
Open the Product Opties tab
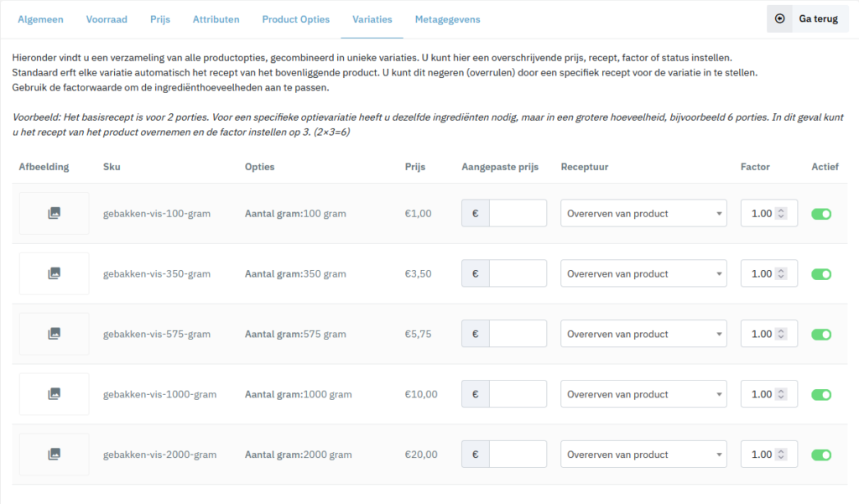point(295,19)
